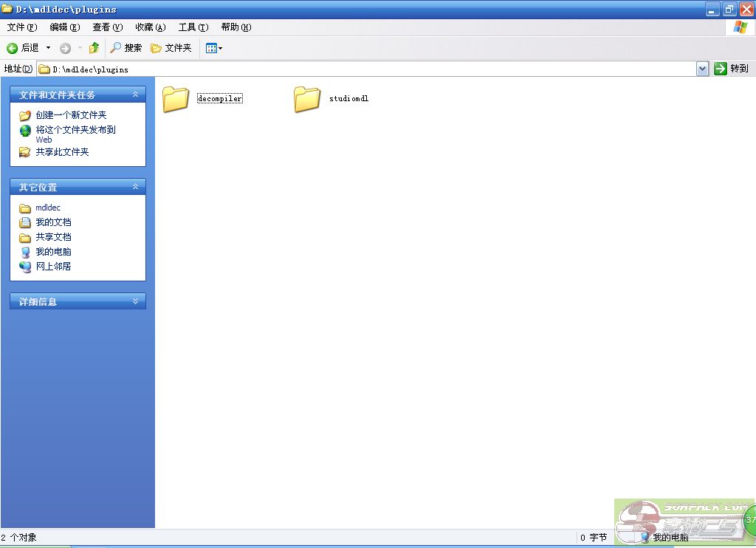Expand the address bar dropdown arrow

[702, 69]
